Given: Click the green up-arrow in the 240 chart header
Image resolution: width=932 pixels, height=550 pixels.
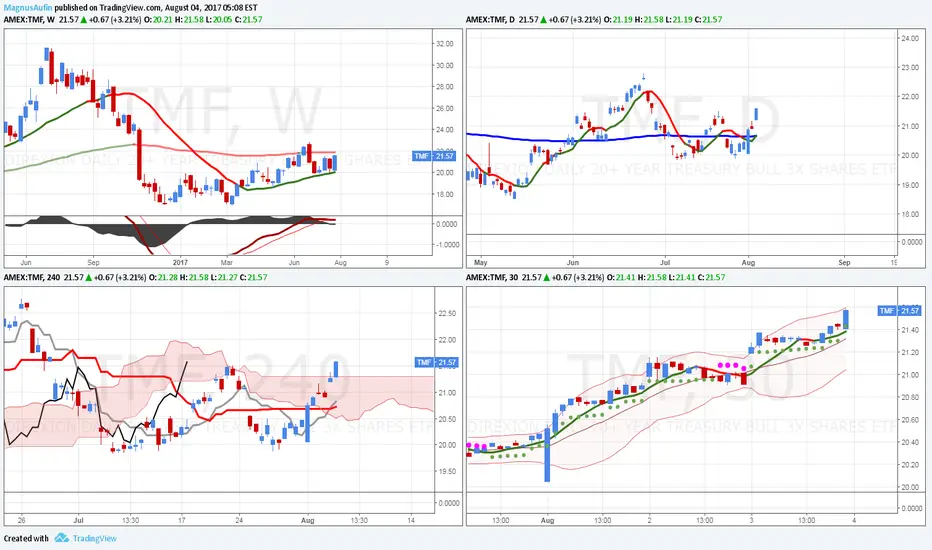Looking at the screenshot, I should coord(89,277).
